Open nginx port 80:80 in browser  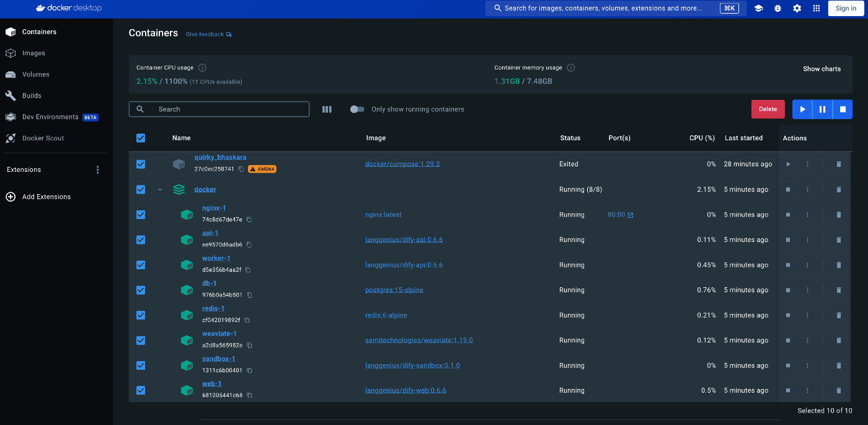tap(620, 215)
